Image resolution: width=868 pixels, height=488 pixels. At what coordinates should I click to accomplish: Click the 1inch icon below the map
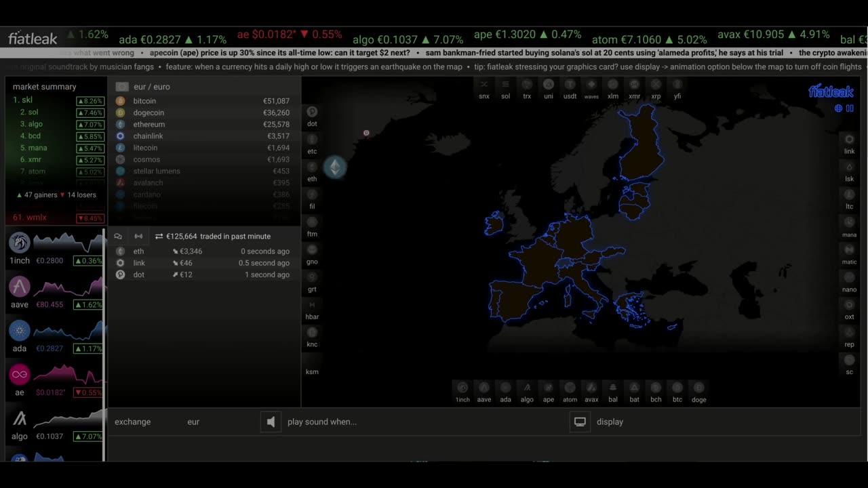coord(462,388)
